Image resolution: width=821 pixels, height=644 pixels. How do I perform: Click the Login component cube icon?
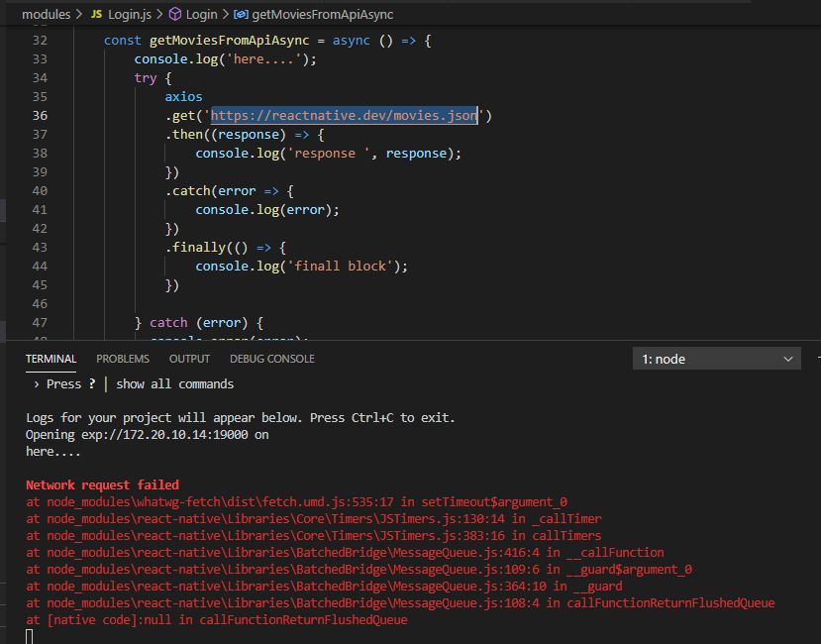175,14
